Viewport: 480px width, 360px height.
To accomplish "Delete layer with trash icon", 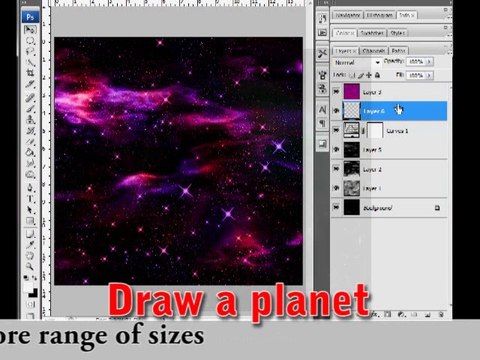I will [441, 314].
